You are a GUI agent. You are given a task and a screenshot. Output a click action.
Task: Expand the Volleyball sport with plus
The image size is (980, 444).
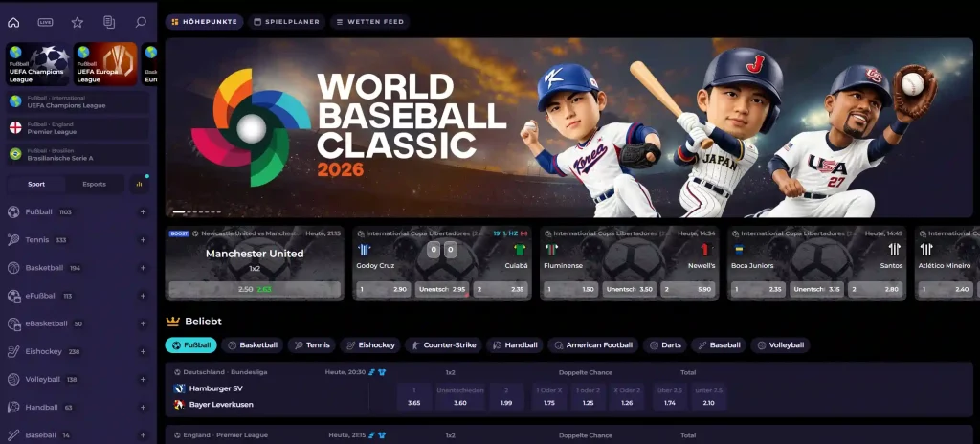pyautogui.click(x=143, y=380)
